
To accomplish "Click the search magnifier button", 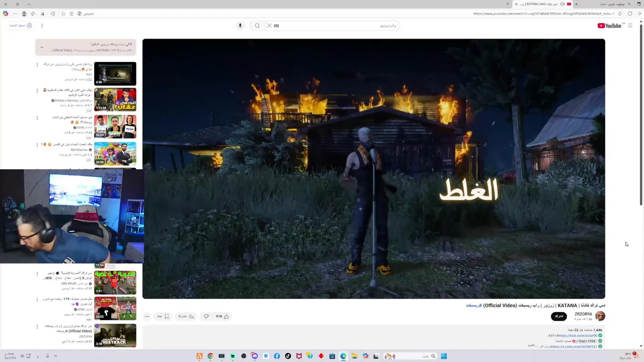I will (257, 26).
